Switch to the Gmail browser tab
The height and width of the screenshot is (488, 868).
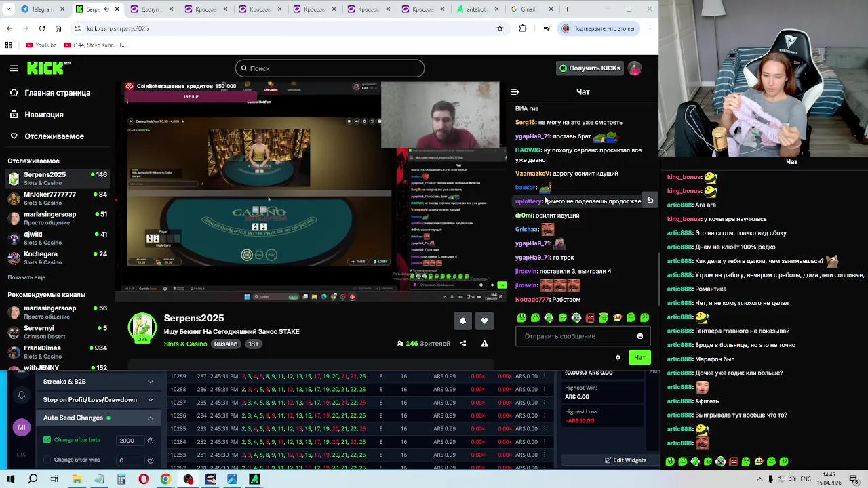coord(532,9)
